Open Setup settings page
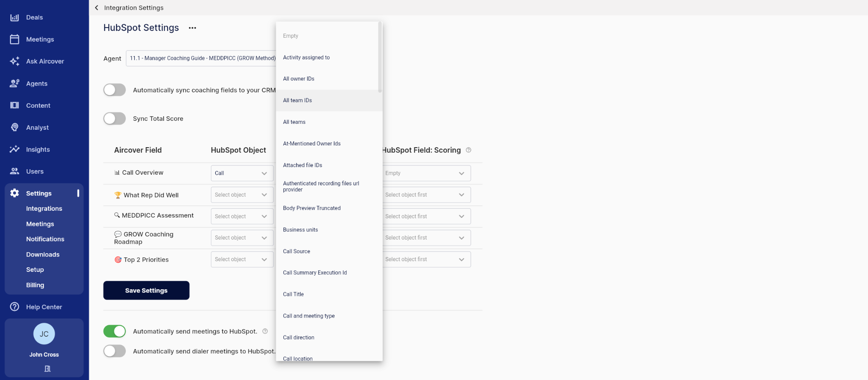The height and width of the screenshot is (380, 868). [35, 270]
